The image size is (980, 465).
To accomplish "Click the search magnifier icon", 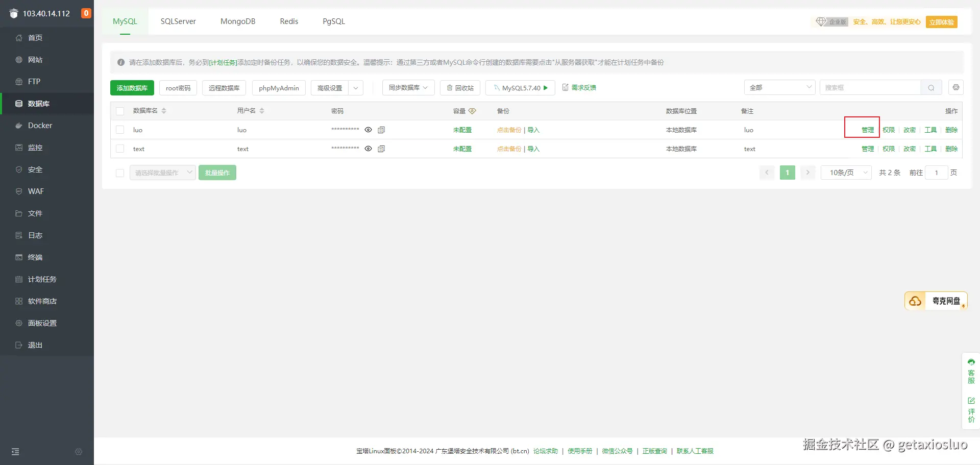I will coord(931,88).
